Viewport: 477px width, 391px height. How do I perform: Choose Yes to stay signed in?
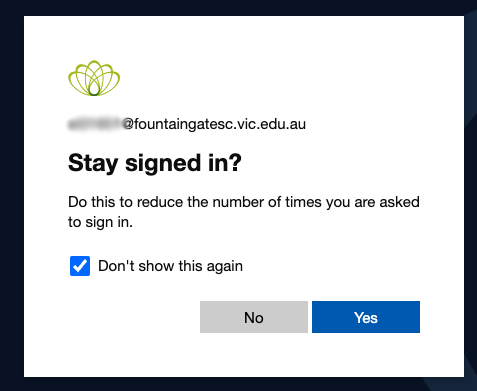(x=366, y=317)
